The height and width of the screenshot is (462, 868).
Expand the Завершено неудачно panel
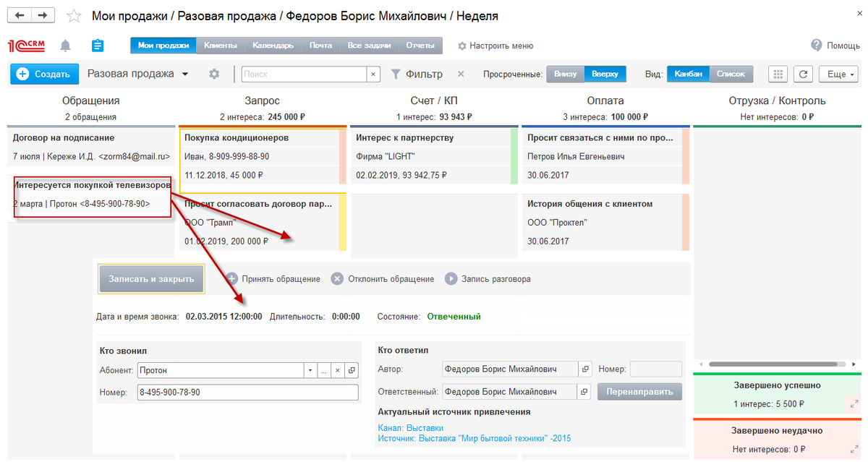[x=854, y=448]
